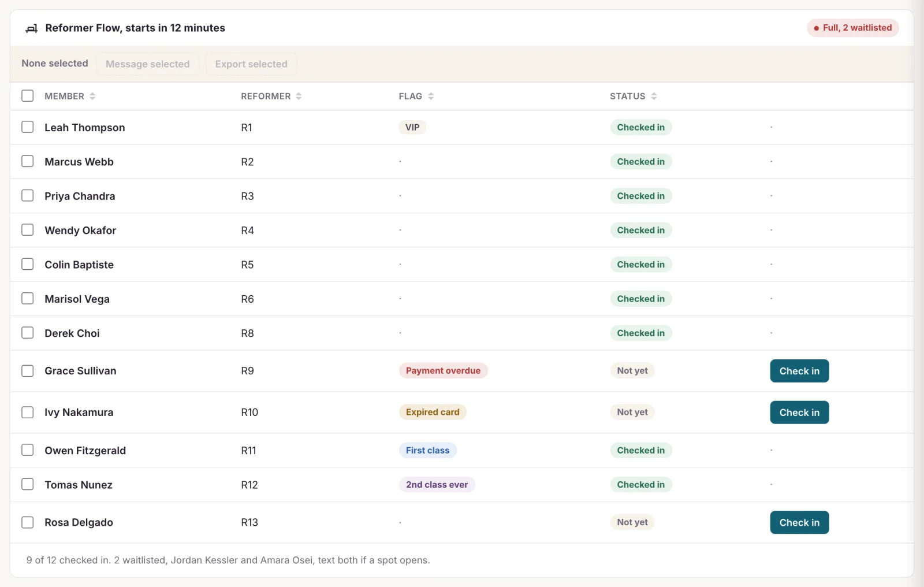The width and height of the screenshot is (924, 587).
Task: Click reformer cell R8 for Derek Choi
Action: (247, 333)
